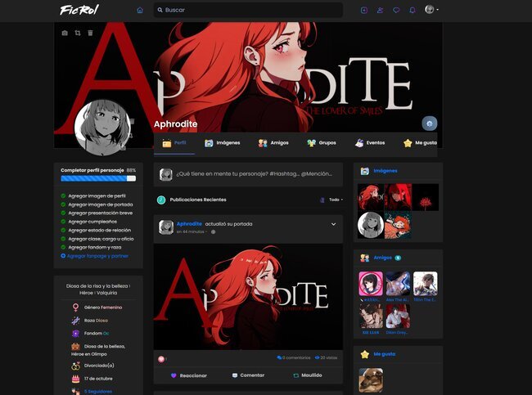
Task: Open third friend avatar in top row
Action: coord(426,284)
